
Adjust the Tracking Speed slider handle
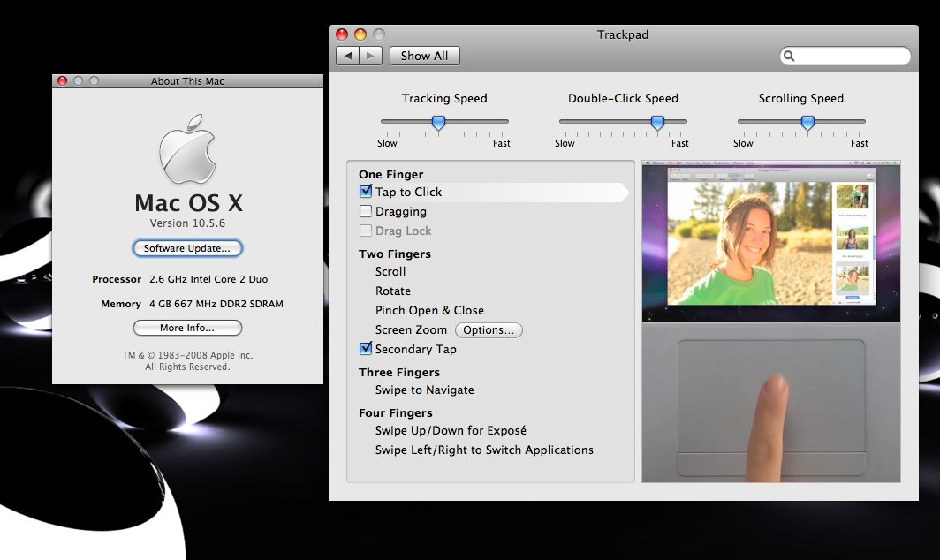point(439,123)
